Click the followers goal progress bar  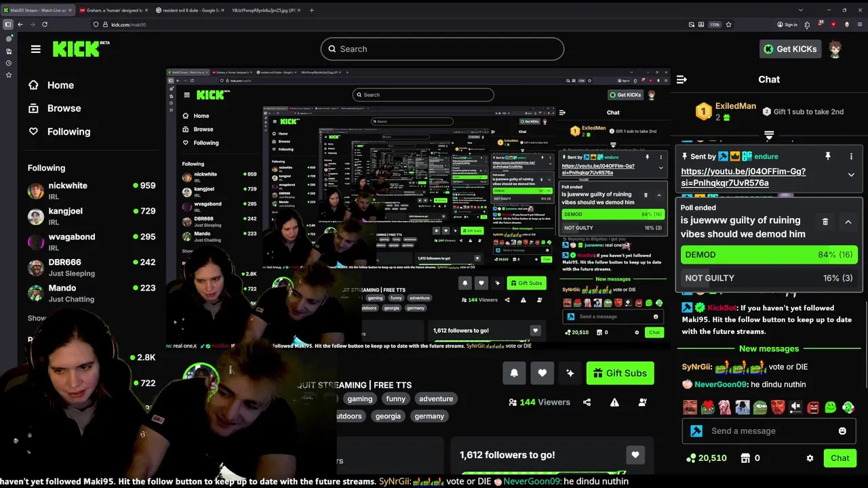542,472
